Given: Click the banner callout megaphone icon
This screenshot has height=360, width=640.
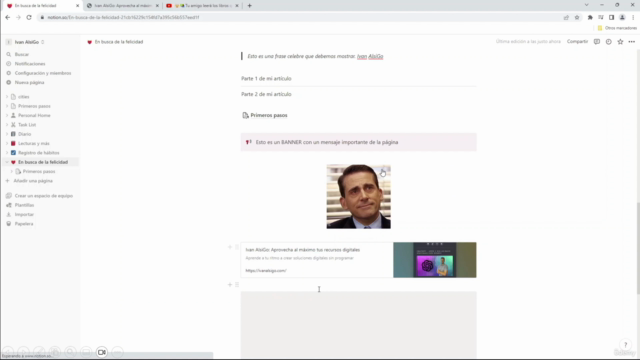Looking at the screenshot, I should coord(248,142).
